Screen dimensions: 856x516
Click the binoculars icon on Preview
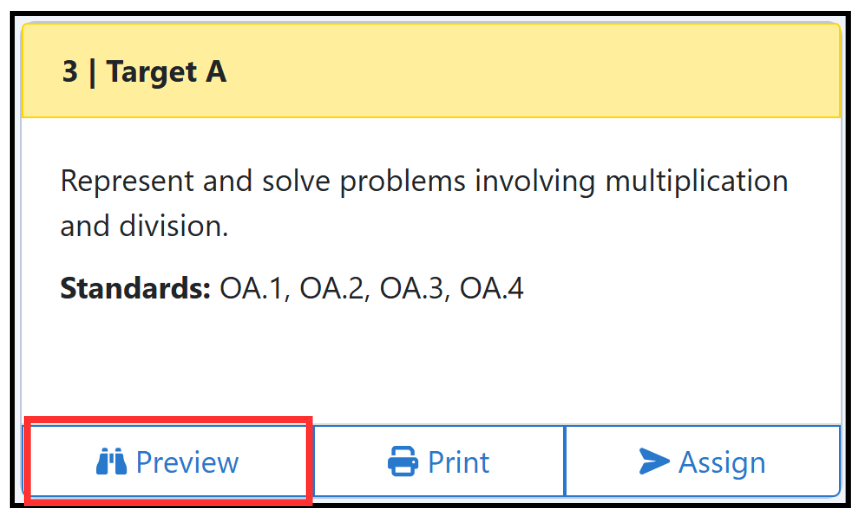pos(111,462)
